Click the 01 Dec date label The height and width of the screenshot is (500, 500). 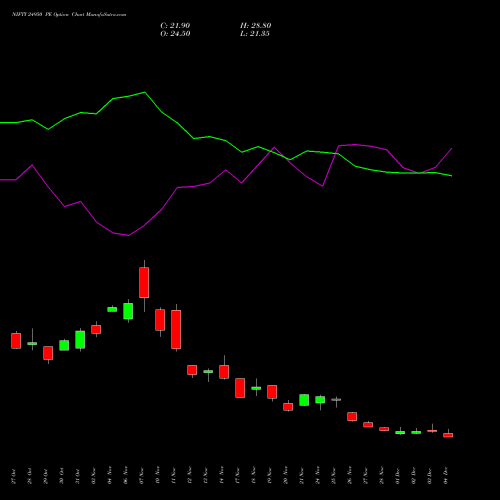398,476
